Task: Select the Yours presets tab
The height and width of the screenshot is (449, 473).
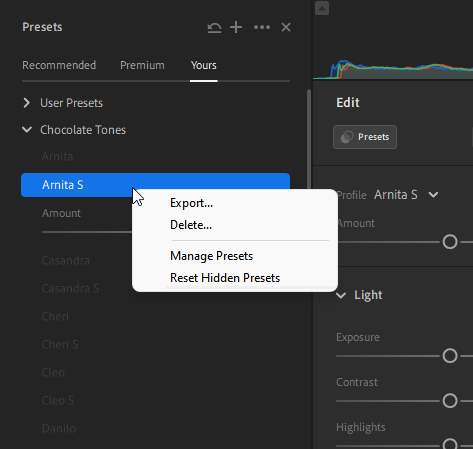Action: coord(204,65)
